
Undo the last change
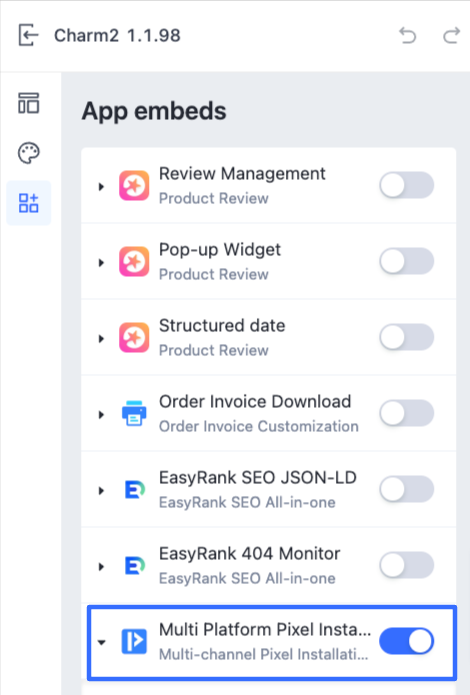tap(407, 35)
